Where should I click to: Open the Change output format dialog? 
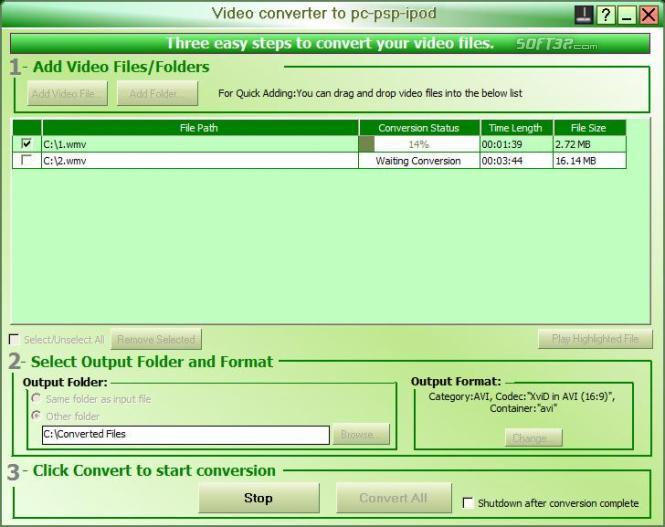(530, 438)
